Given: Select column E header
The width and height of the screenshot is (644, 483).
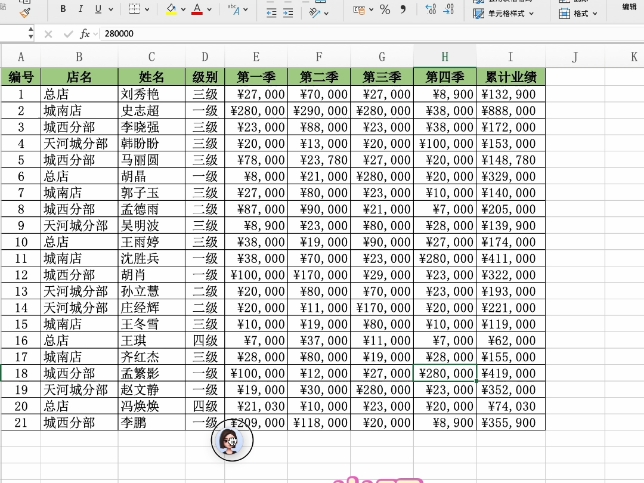Looking at the screenshot, I should click(256, 57).
